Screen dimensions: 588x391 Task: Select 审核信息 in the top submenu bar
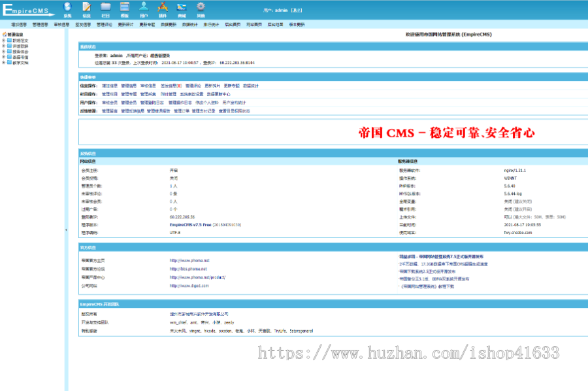(61, 24)
